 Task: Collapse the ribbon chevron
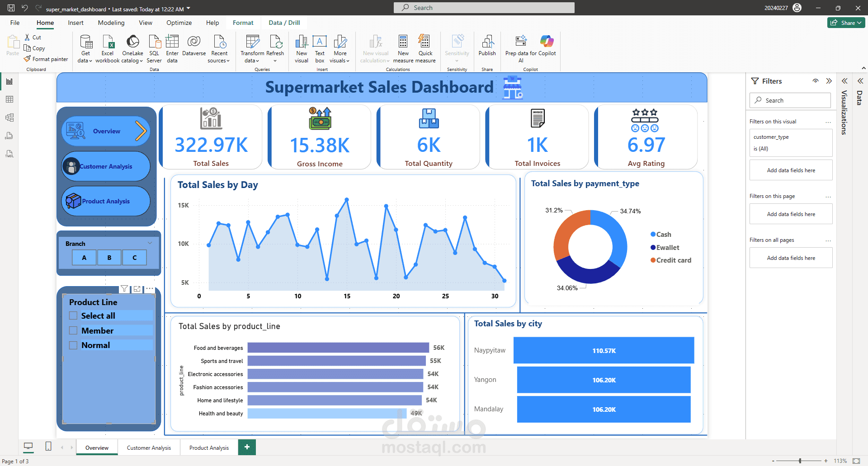click(863, 68)
